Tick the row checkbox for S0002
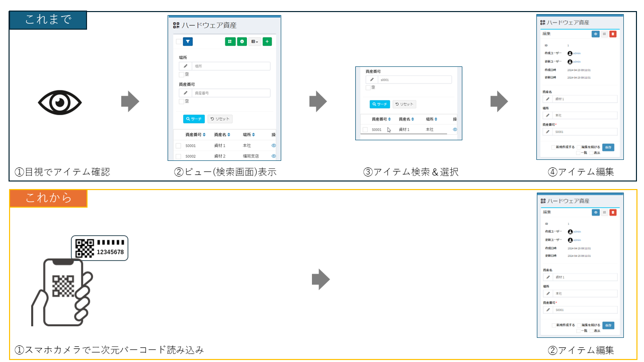 [178, 156]
